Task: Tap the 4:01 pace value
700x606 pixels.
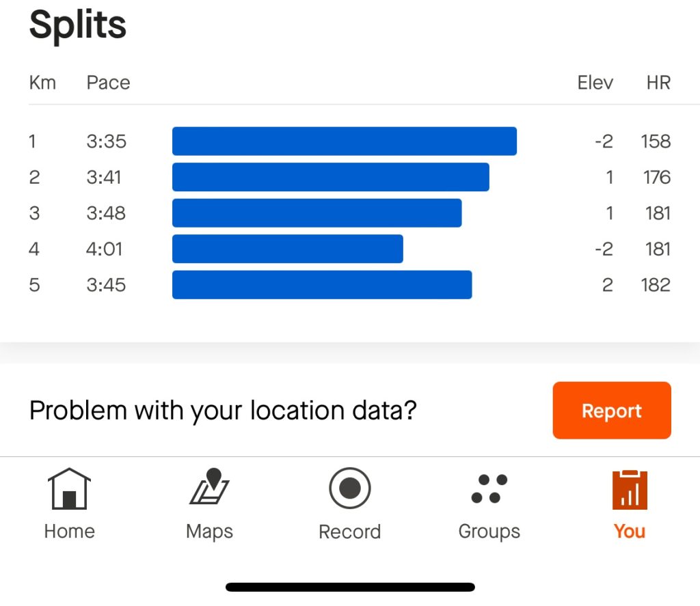Action: [x=105, y=249]
